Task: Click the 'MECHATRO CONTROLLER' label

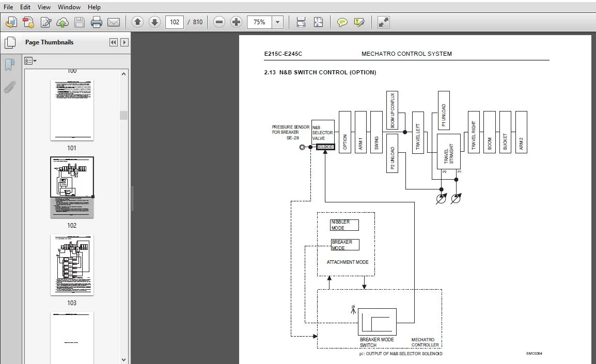Action: (x=425, y=342)
